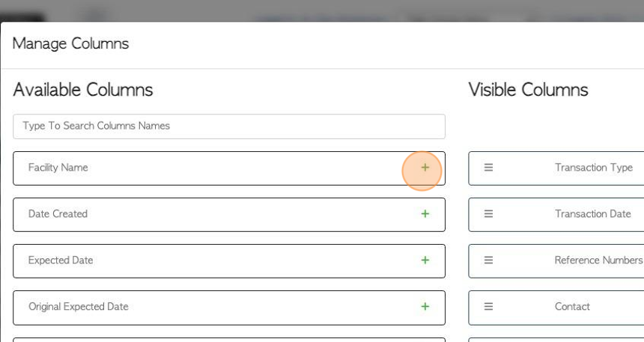Viewport: 644px width, 342px height.
Task: Add Expected Date column with plus icon
Action: 425,260
